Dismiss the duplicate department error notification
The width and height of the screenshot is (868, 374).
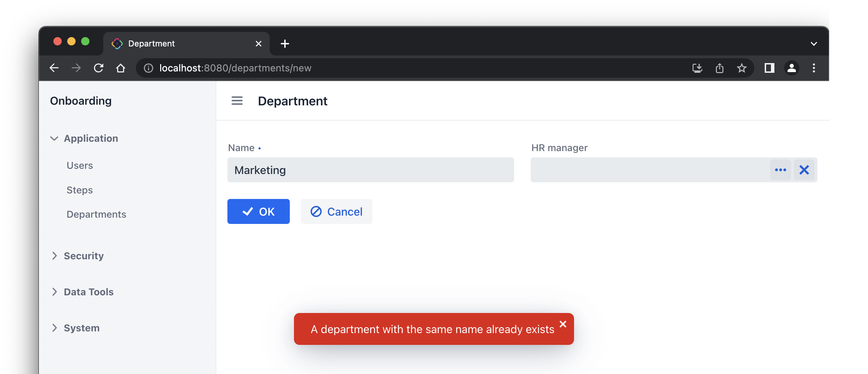[563, 324]
